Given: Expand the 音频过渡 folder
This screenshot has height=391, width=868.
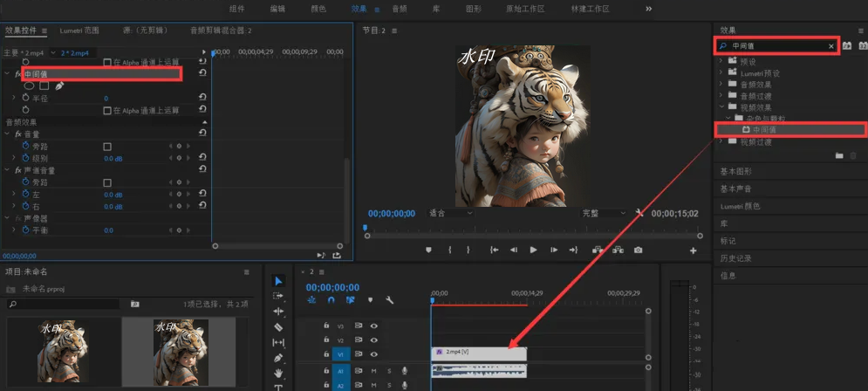Looking at the screenshot, I should click(x=721, y=96).
